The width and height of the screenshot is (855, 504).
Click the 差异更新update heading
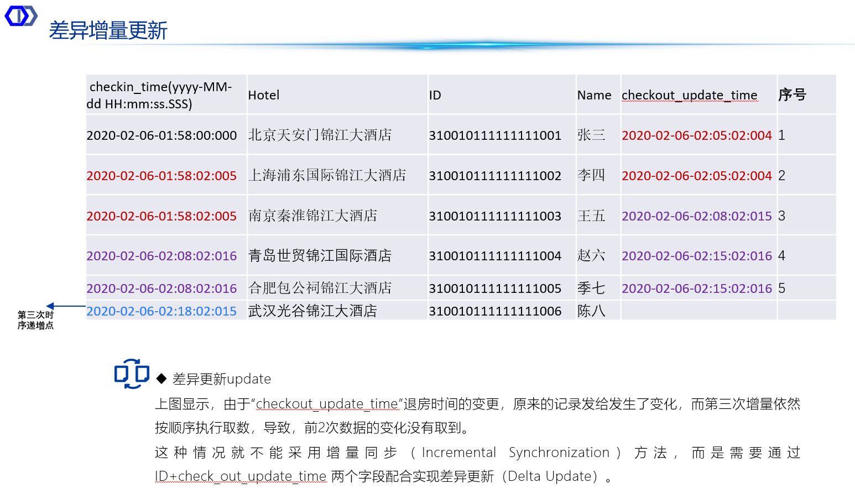[x=221, y=379]
